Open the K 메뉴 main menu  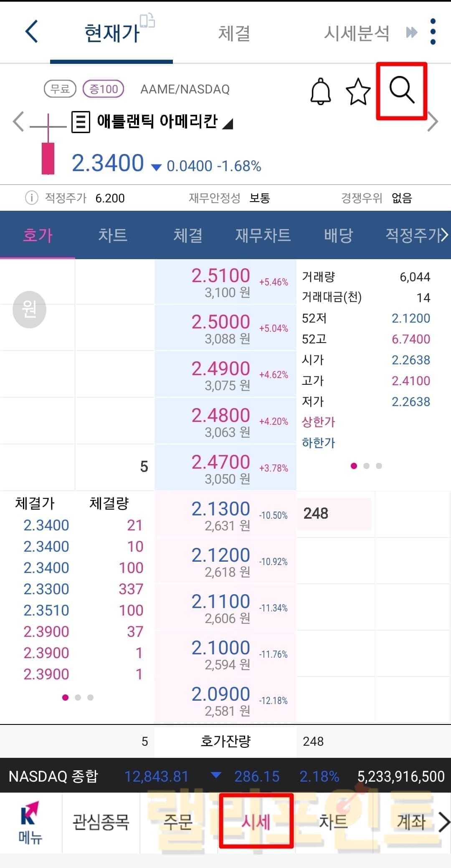point(30,823)
